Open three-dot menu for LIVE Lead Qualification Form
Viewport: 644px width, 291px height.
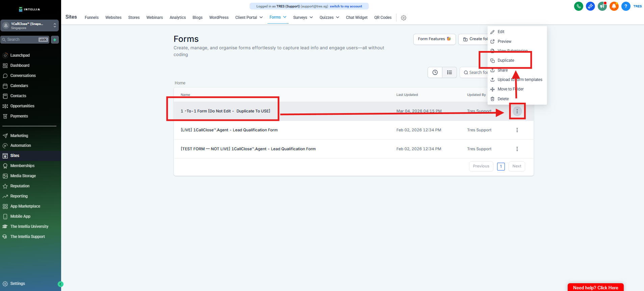[x=517, y=130]
